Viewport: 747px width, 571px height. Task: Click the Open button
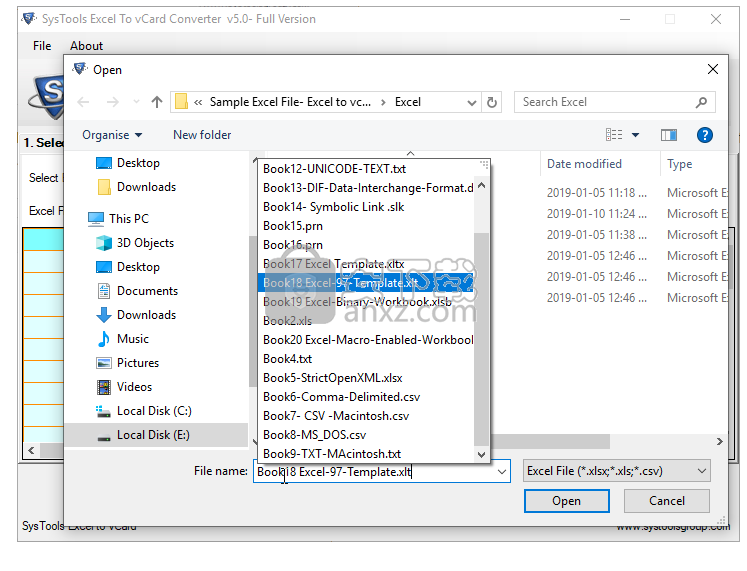566,501
